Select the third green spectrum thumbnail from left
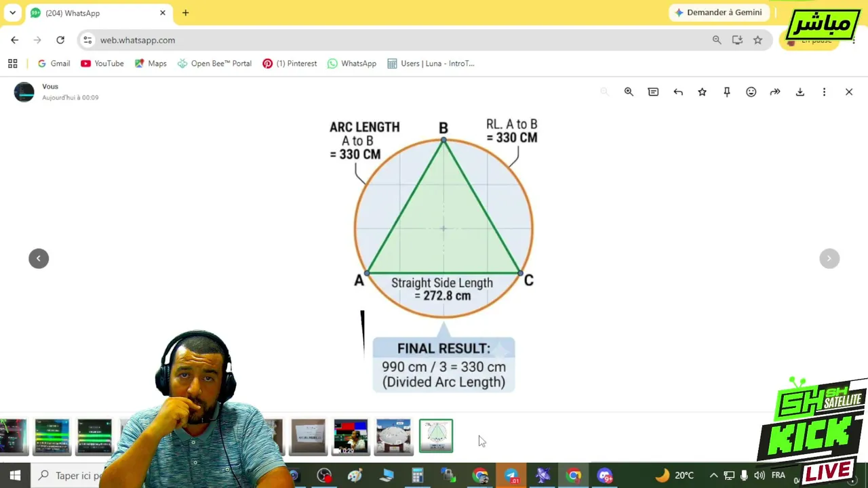This screenshot has height=488, width=868. 94,436
